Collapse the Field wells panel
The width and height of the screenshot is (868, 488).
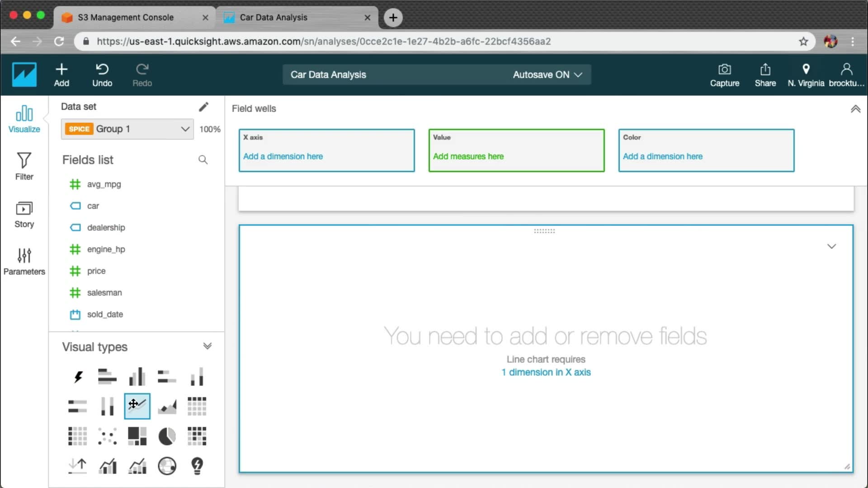[855, 109]
